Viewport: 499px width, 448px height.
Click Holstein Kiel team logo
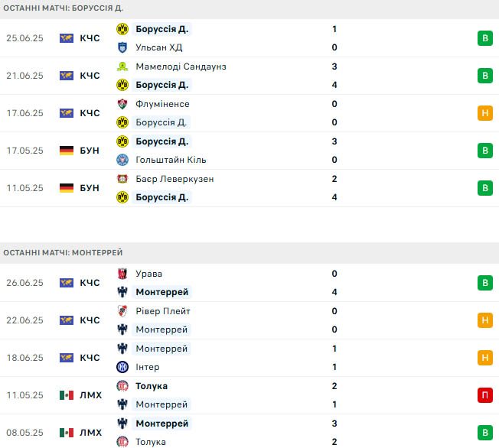pos(122,160)
